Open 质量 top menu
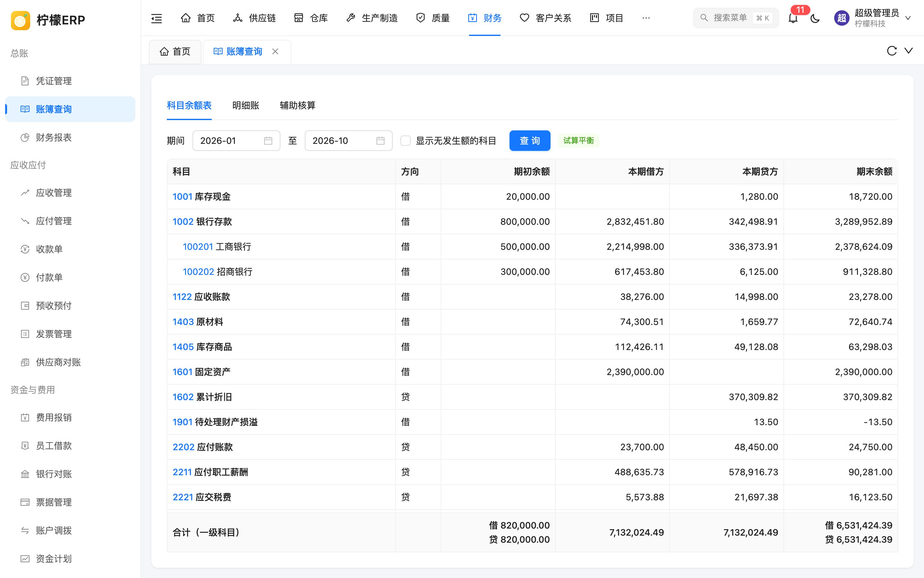Screen dimensions: 924x578 [432, 18]
